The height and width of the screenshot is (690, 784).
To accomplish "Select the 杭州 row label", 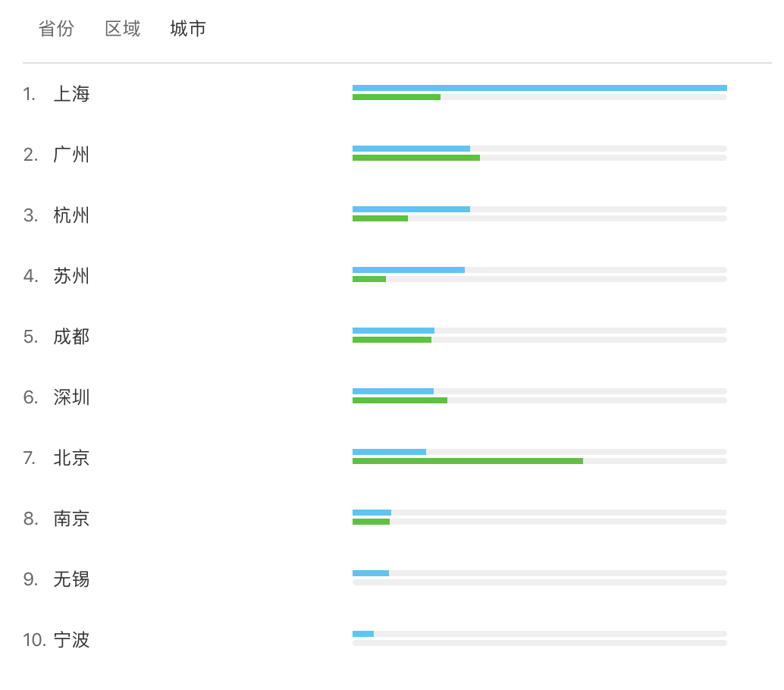I will (x=71, y=215).
